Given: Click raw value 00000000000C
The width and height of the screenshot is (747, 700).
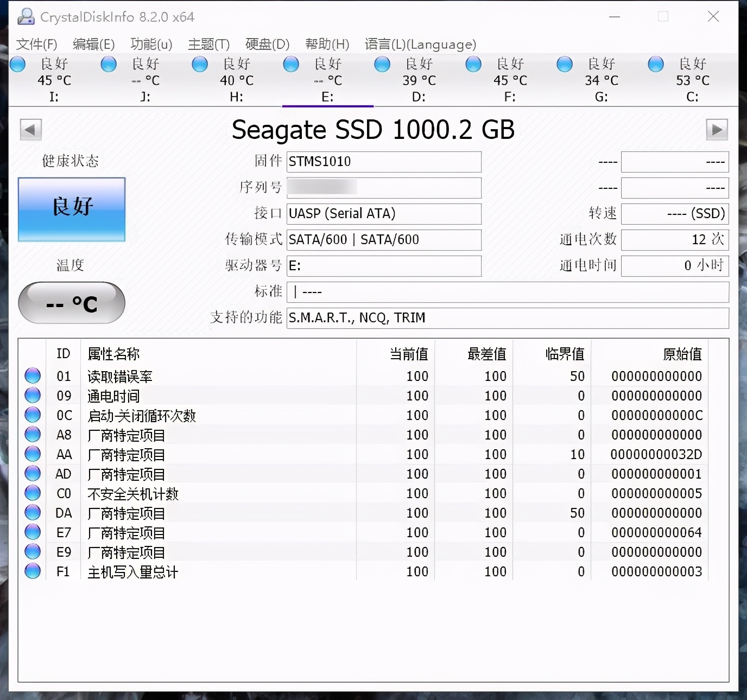Looking at the screenshot, I should point(657,415).
